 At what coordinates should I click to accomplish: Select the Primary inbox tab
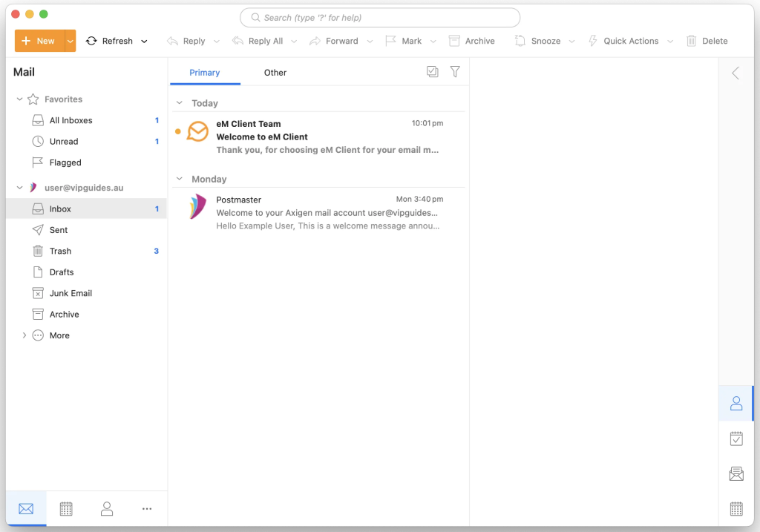point(204,73)
